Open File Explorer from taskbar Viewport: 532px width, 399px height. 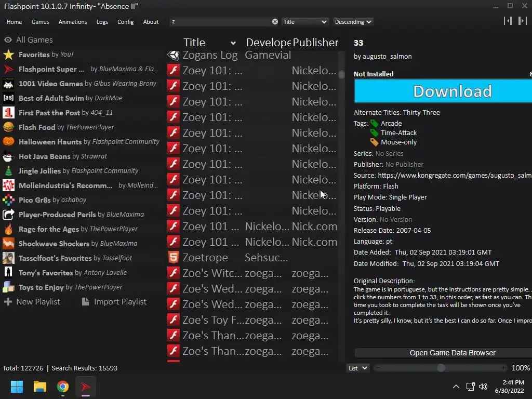(39, 387)
